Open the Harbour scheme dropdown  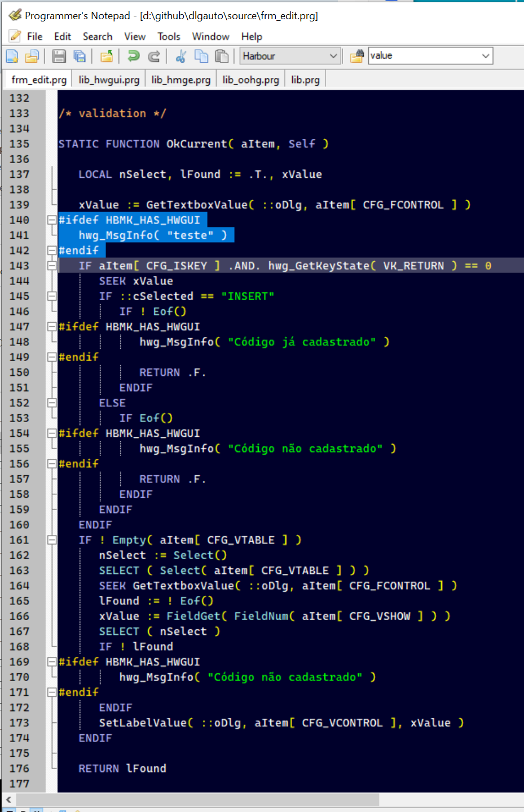[290, 56]
